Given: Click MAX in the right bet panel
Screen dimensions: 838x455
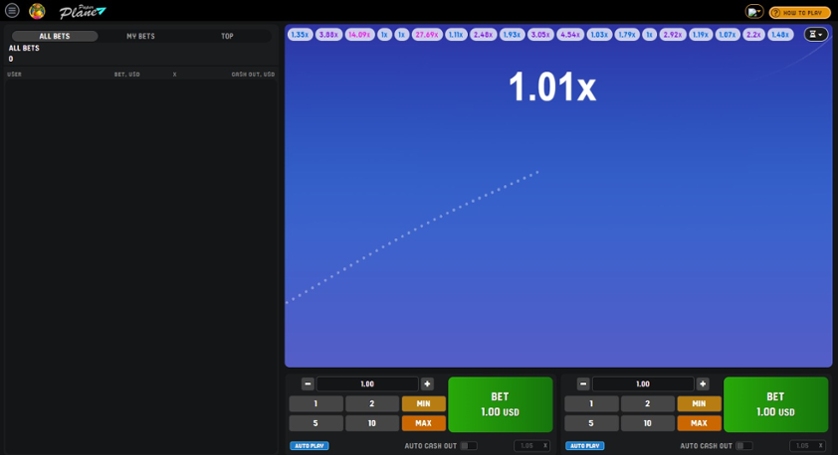Looking at the screenshot, I should click(x=699, y=423).
